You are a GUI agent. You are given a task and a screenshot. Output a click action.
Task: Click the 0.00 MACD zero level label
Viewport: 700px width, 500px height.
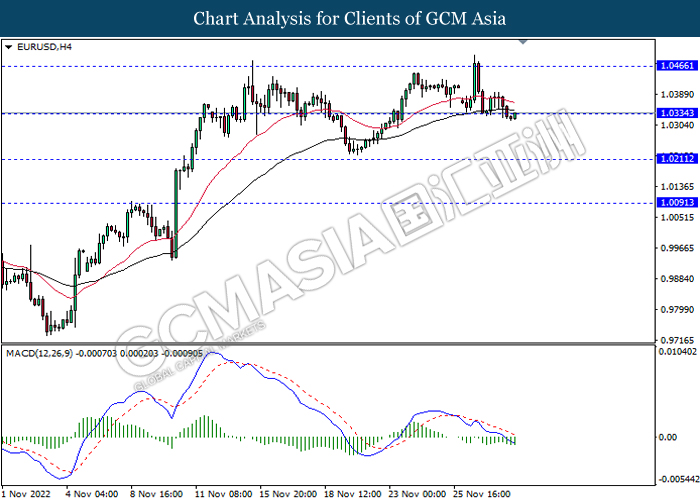[668, 437]
